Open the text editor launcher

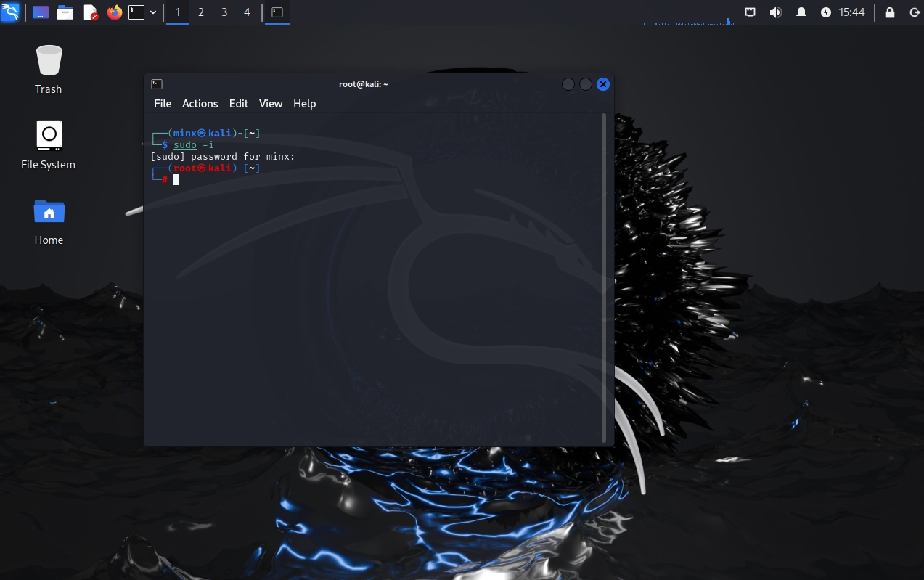(x=90, y=12)
